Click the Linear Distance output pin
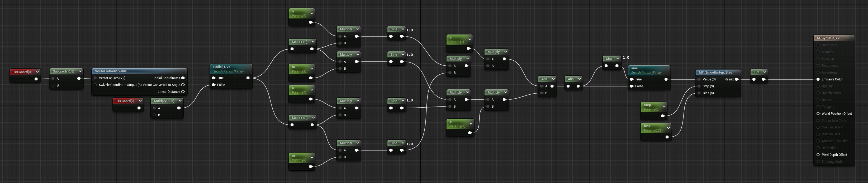868x183 pixels. (x=183, y=92)
